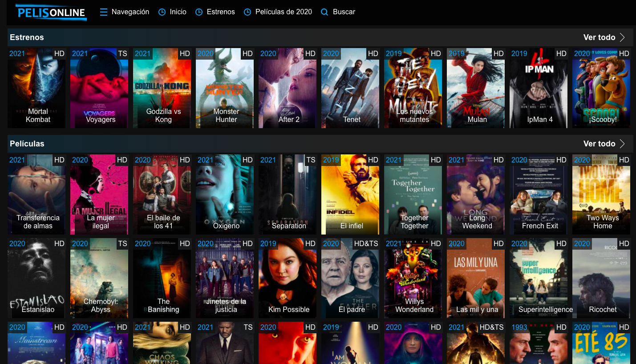Open the El padre movie poster
636x364 pixels.
pos(350,278)
